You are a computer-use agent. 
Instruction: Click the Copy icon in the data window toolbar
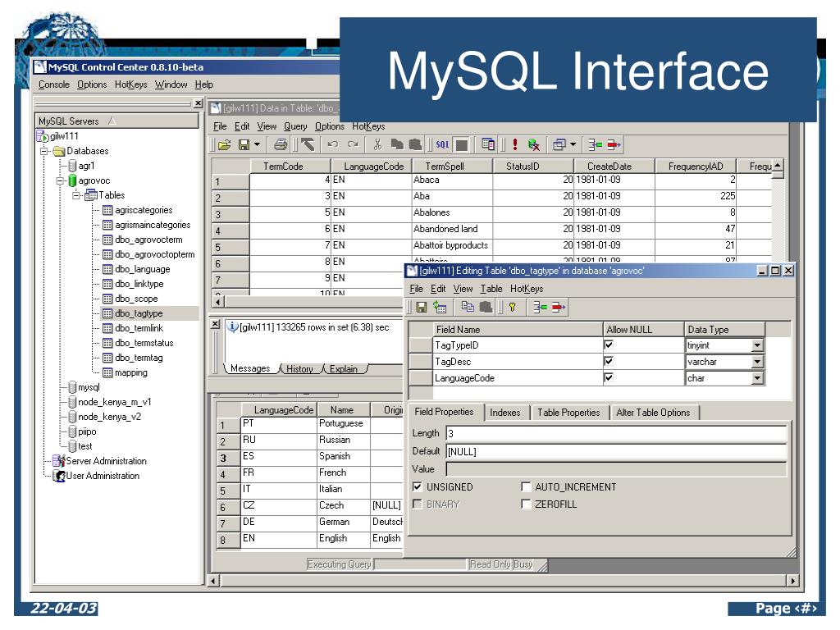pos(397,144)
